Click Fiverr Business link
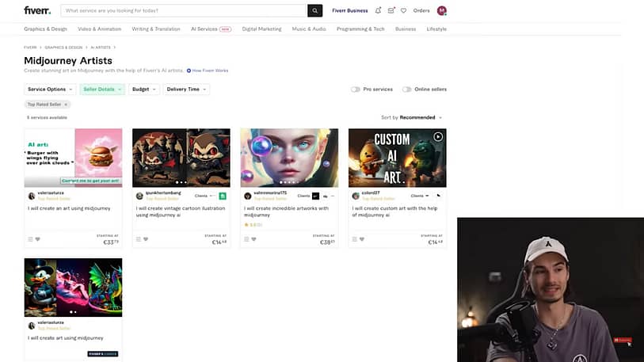This screenshot has height=362, width=644. (350, 10)
